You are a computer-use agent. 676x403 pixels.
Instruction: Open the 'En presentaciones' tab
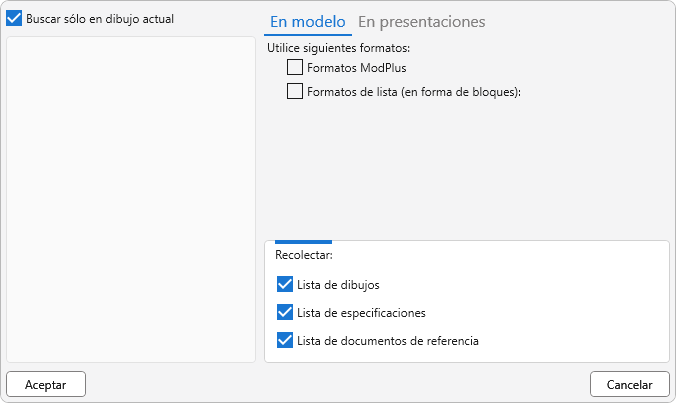point(421,21)
